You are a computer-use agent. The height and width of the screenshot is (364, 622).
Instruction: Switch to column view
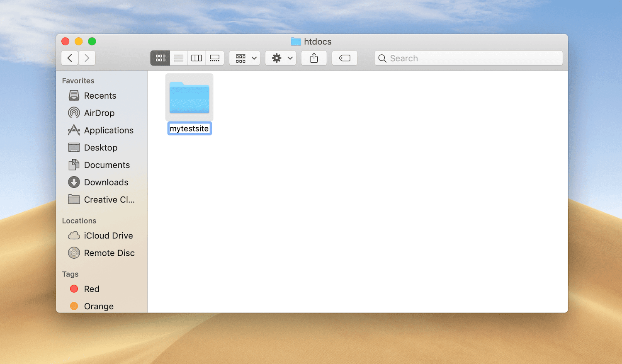click(x=197, y=58)
